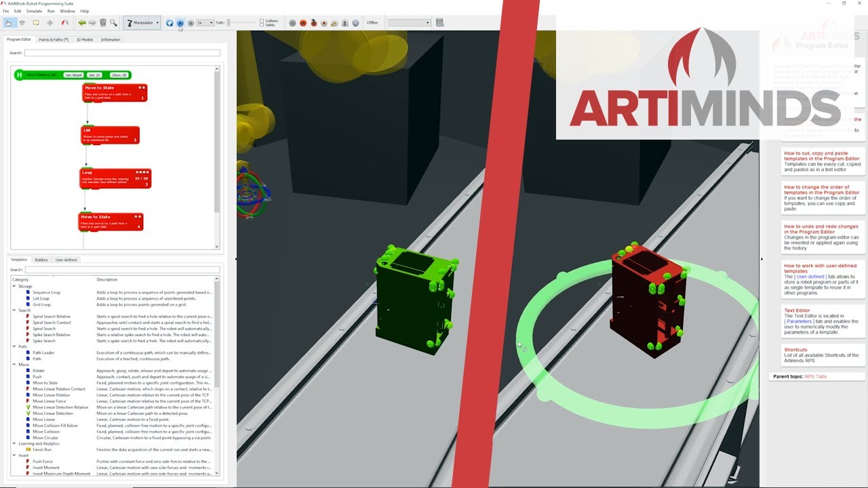This screenshot has width=868, height=488.
Task: Click the gray circle robot-control icon
Action: (292, 22)
